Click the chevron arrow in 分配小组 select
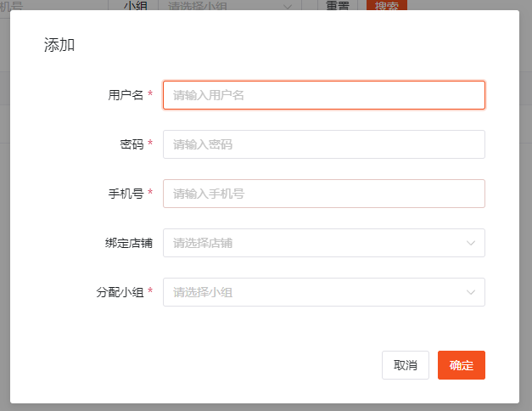Screen dimensions: 532x411 [x=471, y=293]
